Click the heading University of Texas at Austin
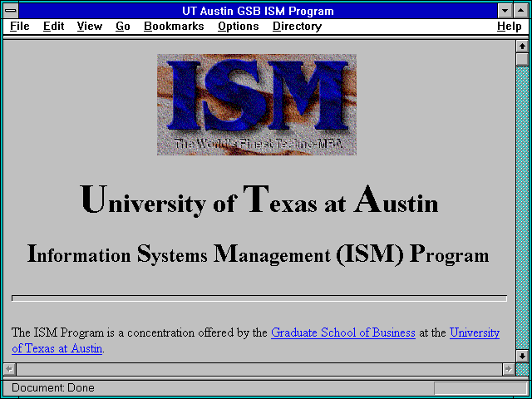This screenshot has width=532, height=399. click(x=259, y=200)
